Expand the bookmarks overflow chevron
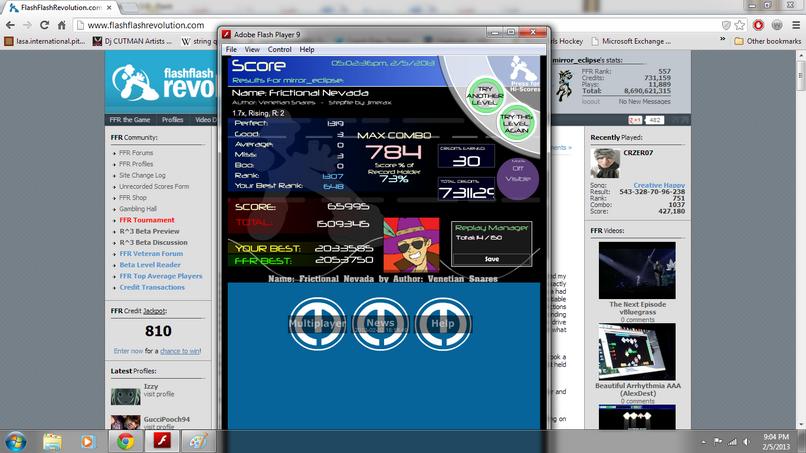This screenshot has width=806, height=453. click(x=722, y=40)
